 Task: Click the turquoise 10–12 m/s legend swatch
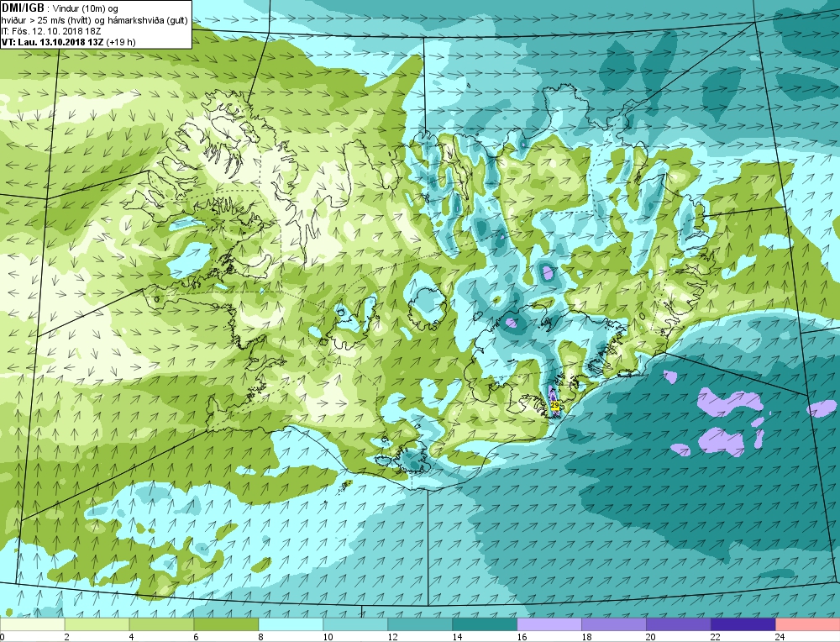355,624
